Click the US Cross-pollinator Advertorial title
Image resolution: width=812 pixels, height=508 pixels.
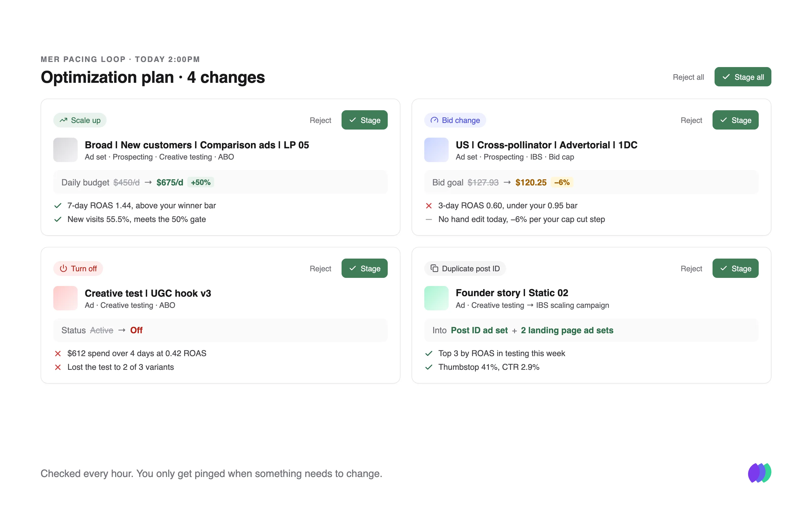[546, 145]
